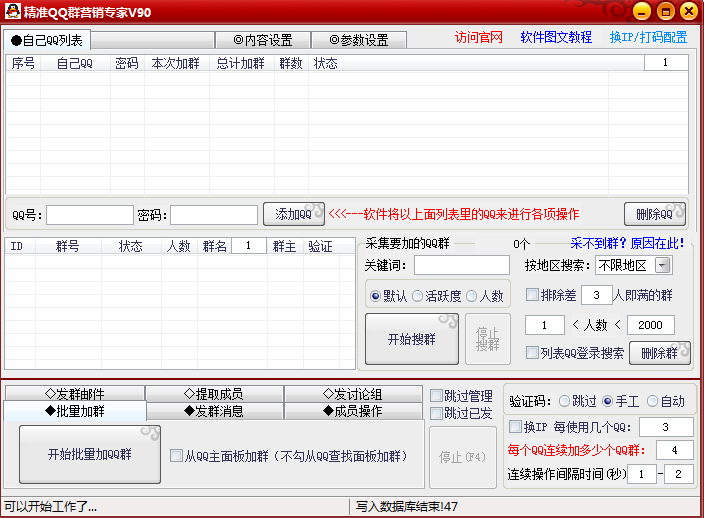The width and height of the screenshot is (704, 518).
Task: Click status text 可以开始工作了...
Action: click(51, 507)
